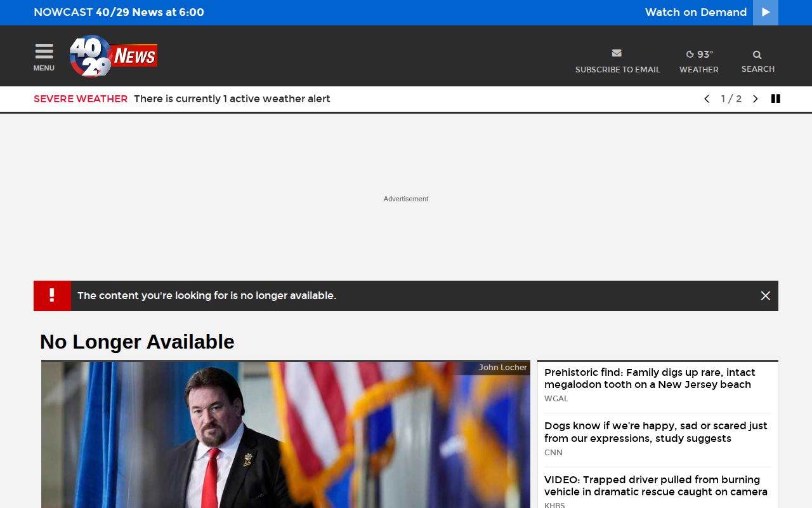Go to previous weather alert arrow
The image size is (812, 508).
point(707,99)
